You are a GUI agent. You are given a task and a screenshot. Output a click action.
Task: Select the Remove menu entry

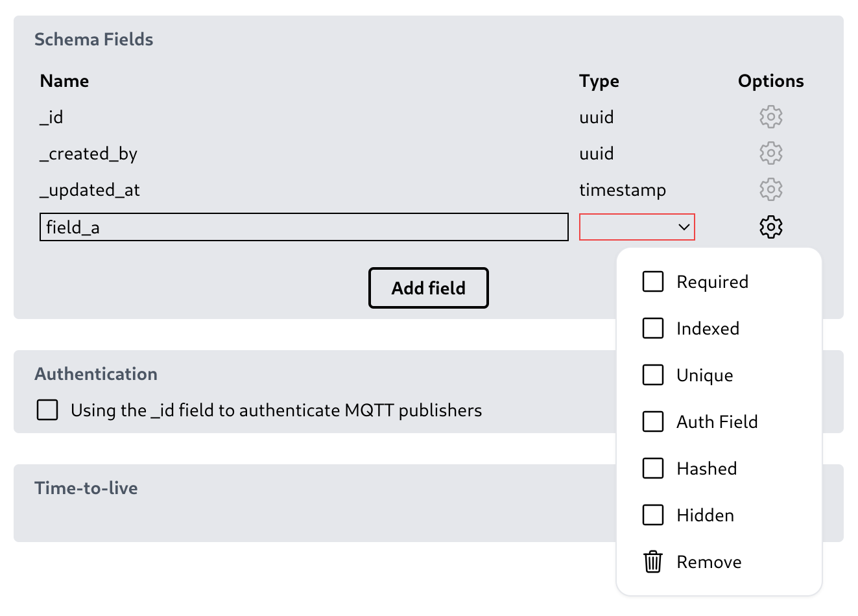point(709,562)
